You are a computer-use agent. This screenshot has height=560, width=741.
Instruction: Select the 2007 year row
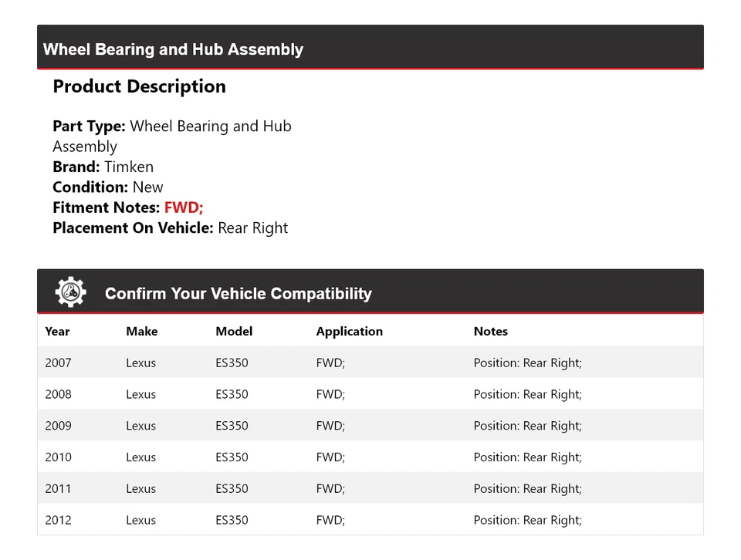click(58, 363)
